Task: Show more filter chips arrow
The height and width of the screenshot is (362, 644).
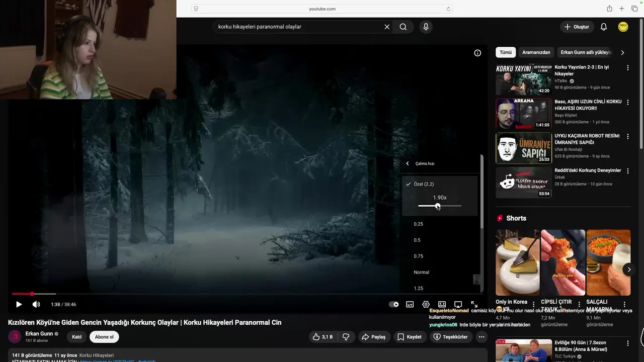Action: 622,52
